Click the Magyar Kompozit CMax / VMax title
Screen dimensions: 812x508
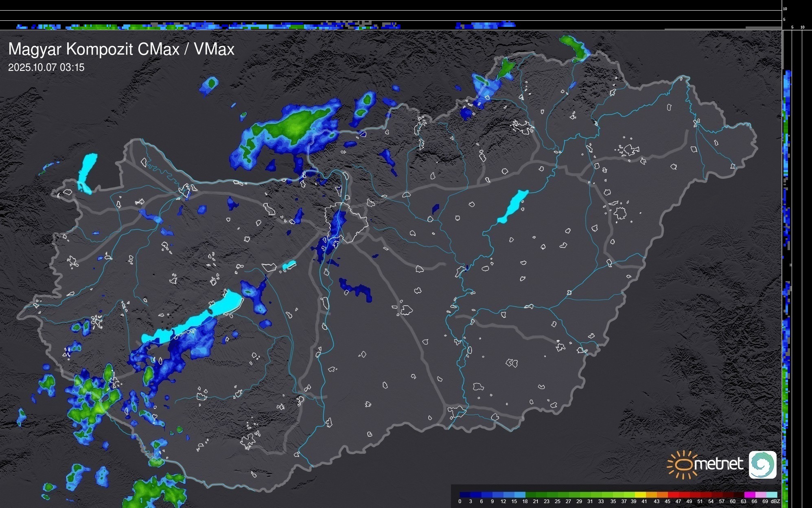pos(121,49)
